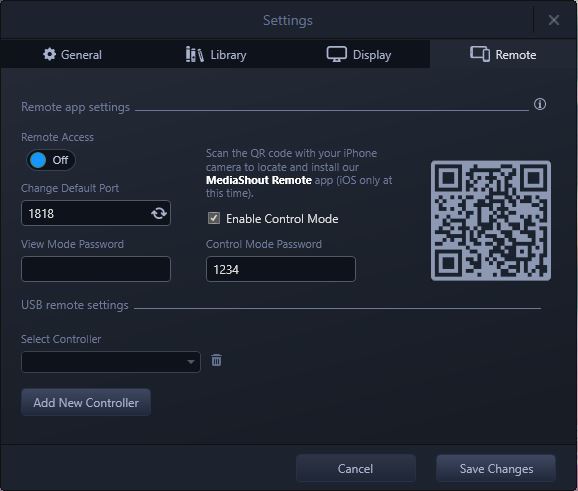Open the Remote app settings info icon
578x491 pixels.
coord(540,104)
